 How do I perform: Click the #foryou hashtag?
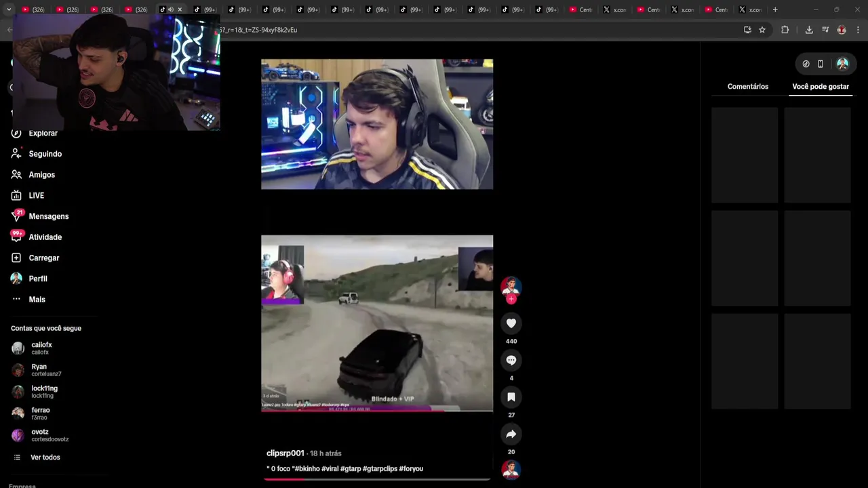[x=411, y=469]
